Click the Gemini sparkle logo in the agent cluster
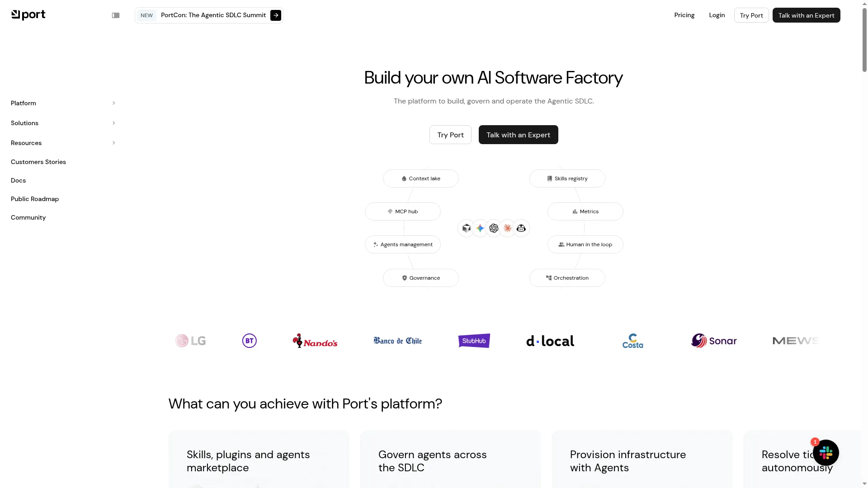This screenshot has width=868, height=488. [x=480, y=229]
